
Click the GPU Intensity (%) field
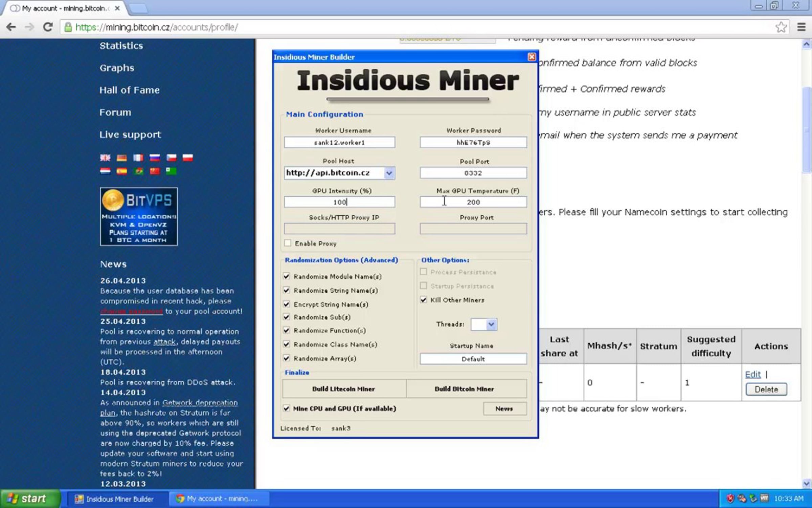click(339, 202)
